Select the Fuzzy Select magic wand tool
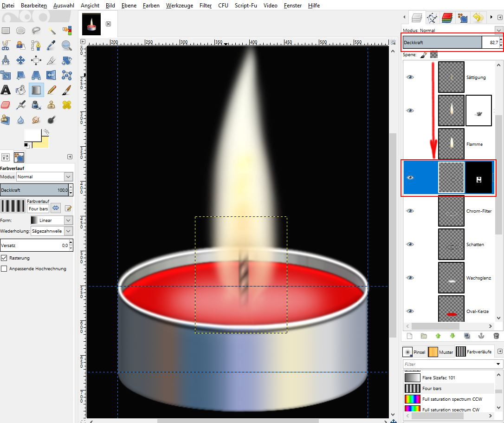 click(52, 31)
